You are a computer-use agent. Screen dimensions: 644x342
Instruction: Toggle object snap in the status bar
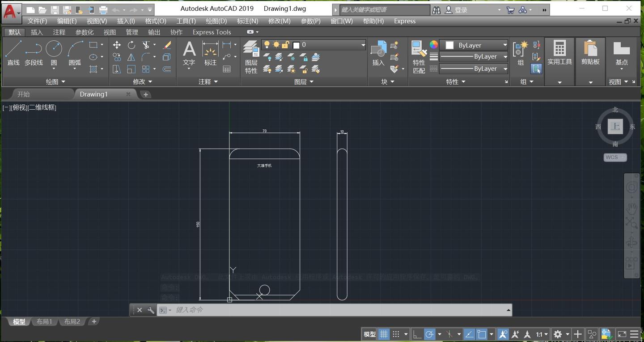point(483,334)
